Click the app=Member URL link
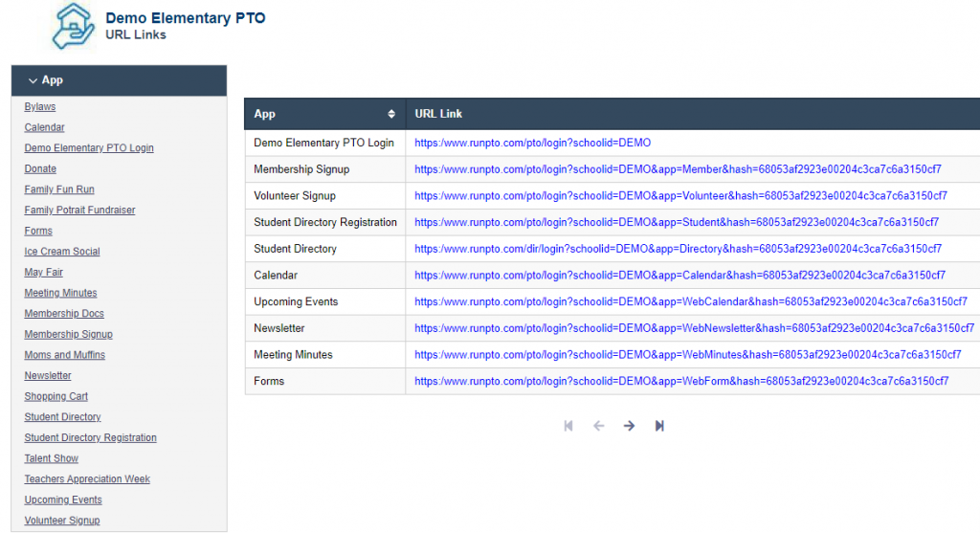This screenshot has height=533, width=980. coord(678,169)
